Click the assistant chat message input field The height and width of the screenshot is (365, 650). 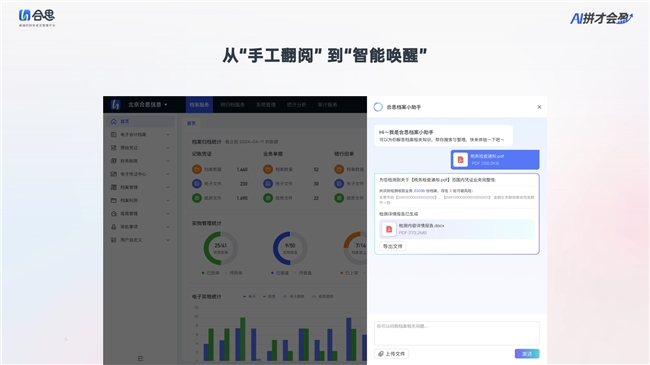pos(457,333)
